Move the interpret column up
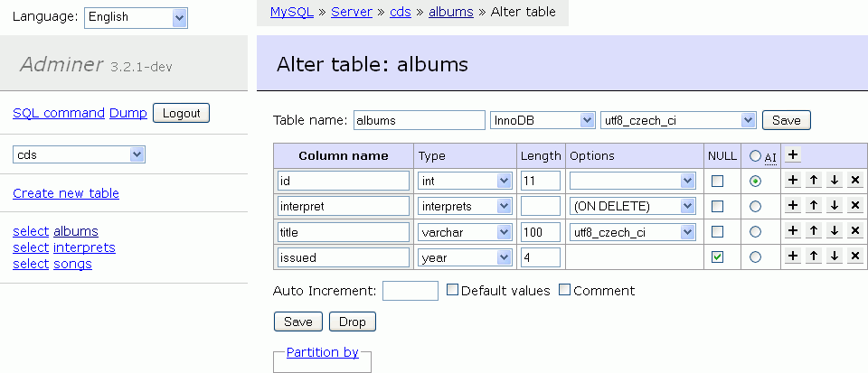The width and height of the screenshot is (868, 373). pos(814,206)
